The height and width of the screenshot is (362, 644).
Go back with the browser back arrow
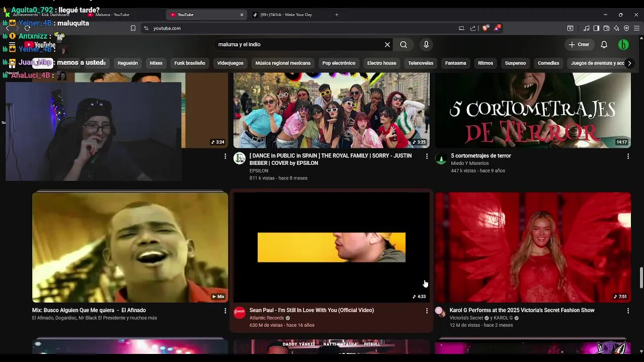pyautogui.click(x=7, y=28)
